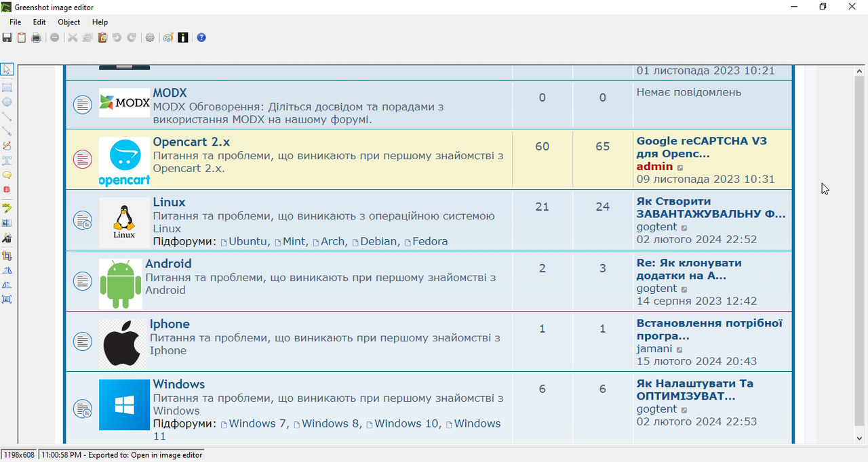Click 'Немає повідомлень' text in MODX row
The height and width of the screenshot is (462, 868).
point(689,92)
